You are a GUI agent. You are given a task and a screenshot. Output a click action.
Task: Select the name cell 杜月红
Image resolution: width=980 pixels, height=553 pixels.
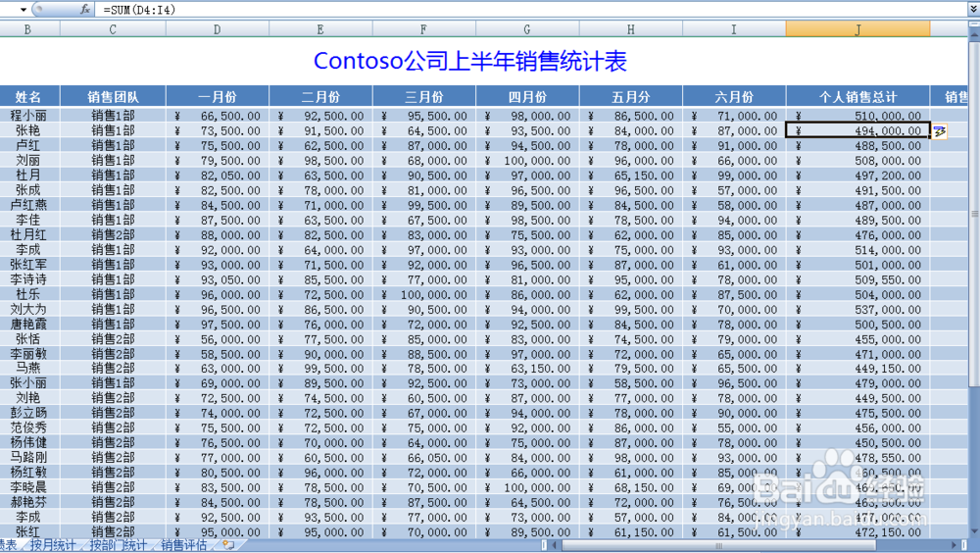pyautogui.click(x=27, y=234)
